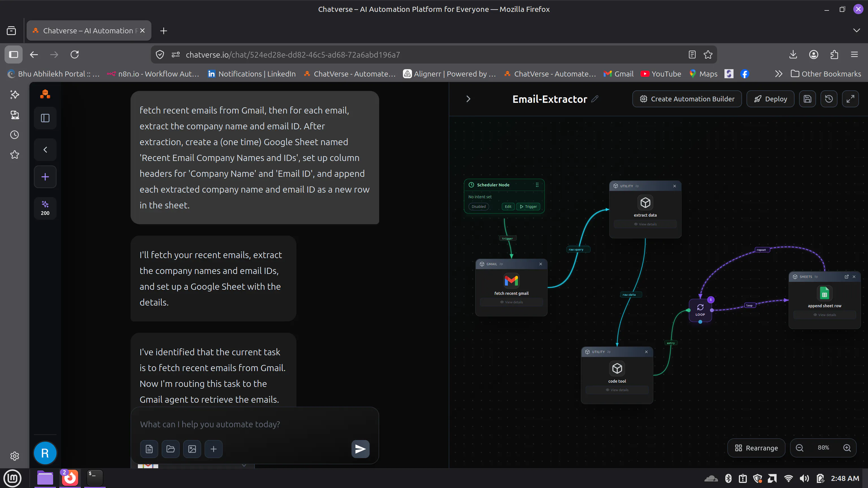This screenshot has height=488, width=868.
Task: Start a new chat with plus button
Action: pyautogui.click(x=45, y=177)
